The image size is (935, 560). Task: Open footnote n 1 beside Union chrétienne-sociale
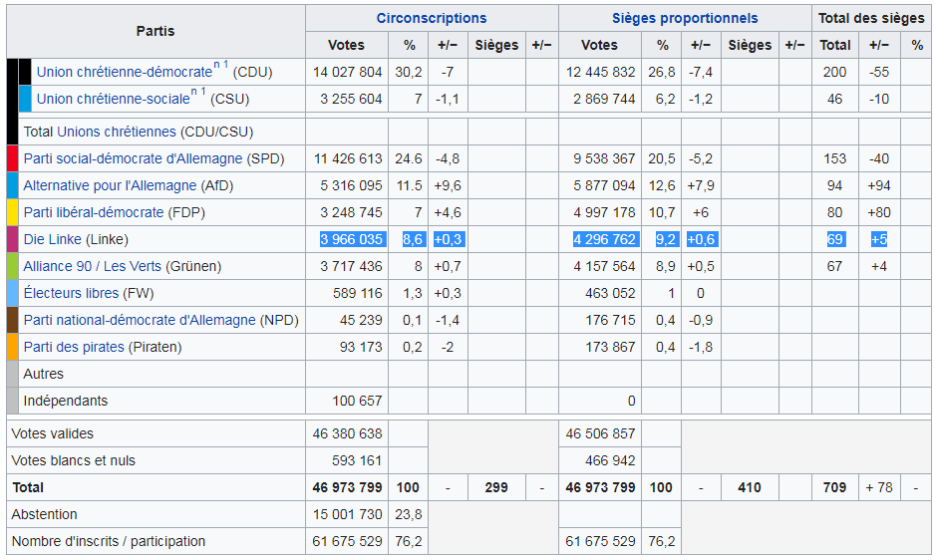point(198,93)
